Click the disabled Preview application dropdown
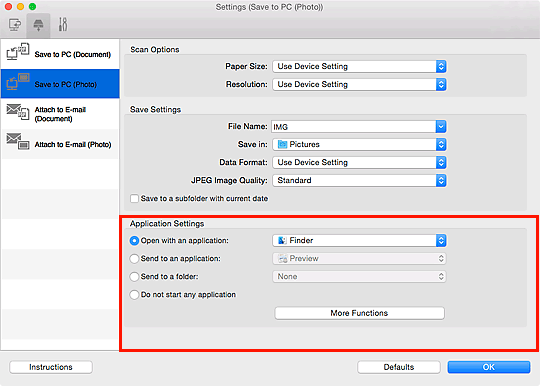 pyautogui.click(x=359, y=259)
